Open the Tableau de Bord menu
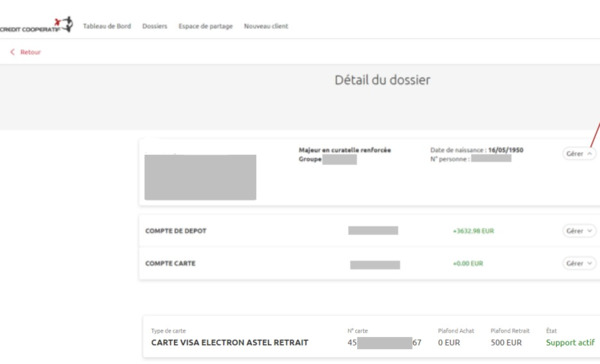Viewport: 600px width, 364px height. click(107, 26)
